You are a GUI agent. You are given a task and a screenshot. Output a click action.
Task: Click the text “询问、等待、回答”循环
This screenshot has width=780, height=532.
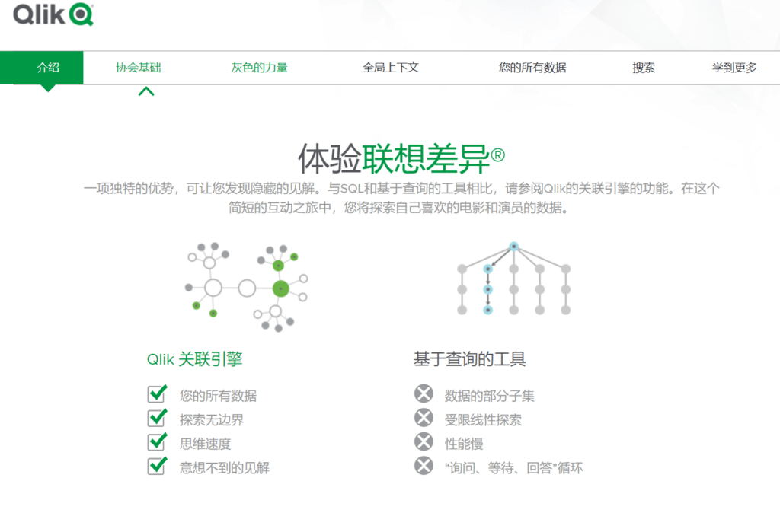click(x=514, y=468)
